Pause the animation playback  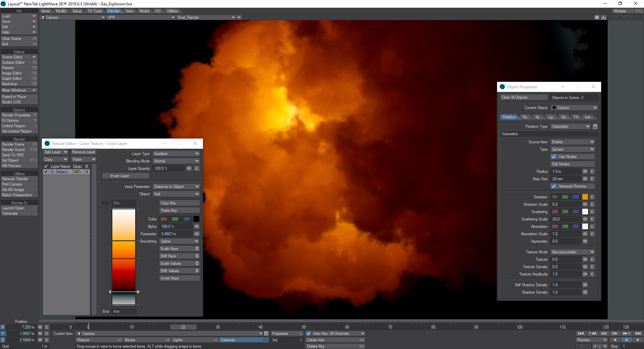[626, 340]
